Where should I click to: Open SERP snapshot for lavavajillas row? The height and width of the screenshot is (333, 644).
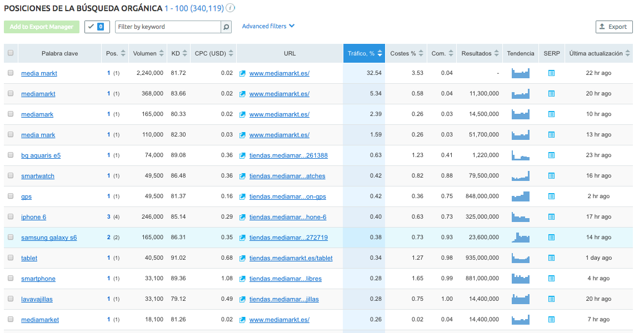click(x=551, y=299)
